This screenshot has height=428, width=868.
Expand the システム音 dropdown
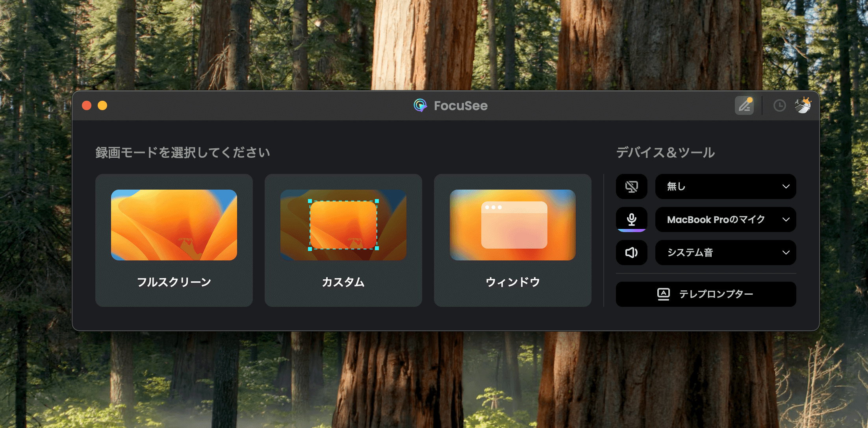[x=725, y=253]
